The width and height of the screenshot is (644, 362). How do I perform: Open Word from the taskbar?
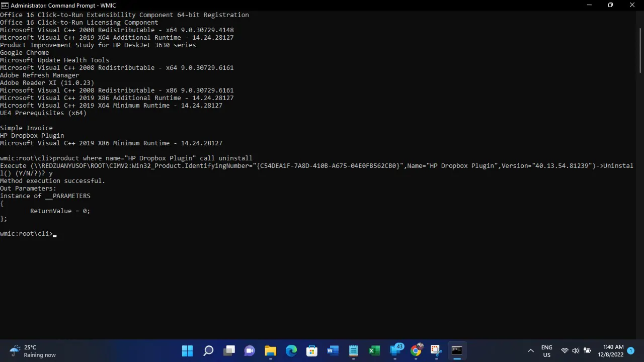point(333,350)
